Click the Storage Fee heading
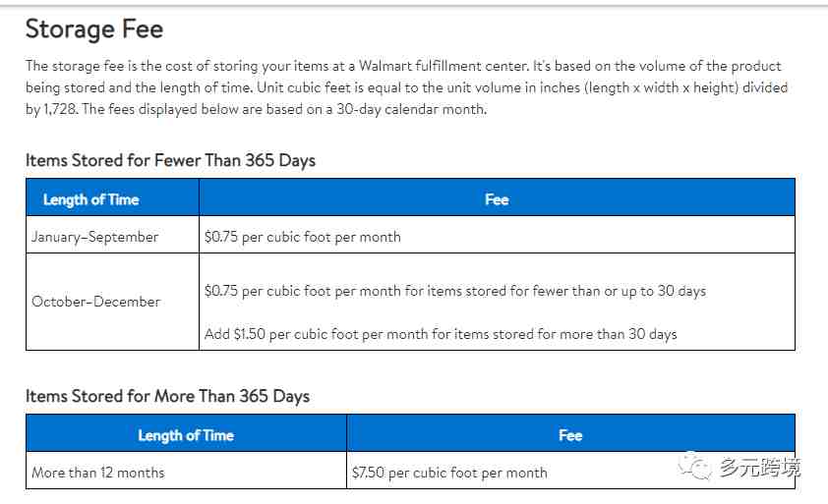Image resolution: width=828 pixels, height=504 pixels. tap(94, 29)
